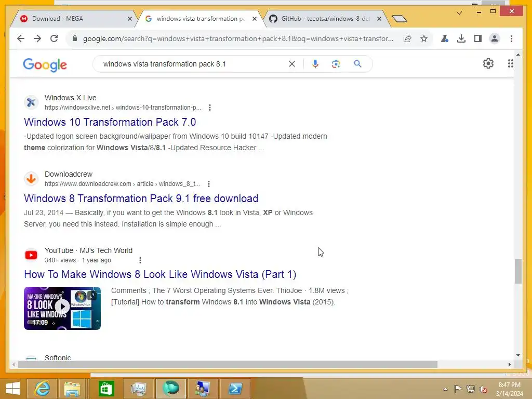
Task: Open the Task Manager monitor taskbar icon
Action: [x=138, y=389]
